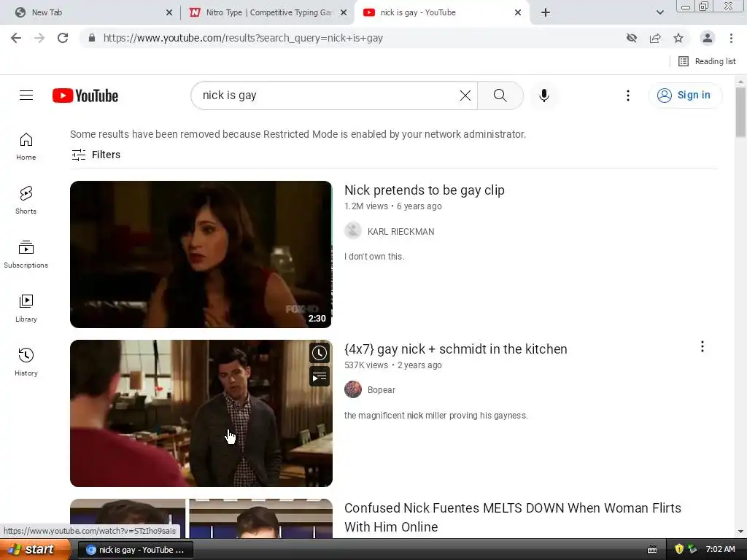Open the Chrome three-dot menu
747x560 pixels.
(731, 38)
